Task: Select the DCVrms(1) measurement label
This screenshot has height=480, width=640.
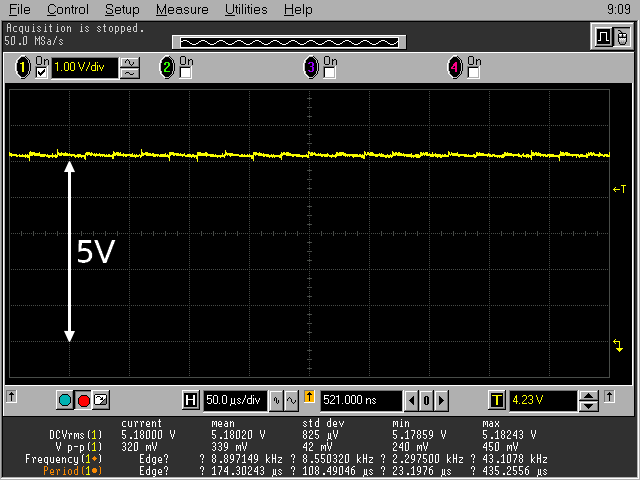Action: (76, 435)
